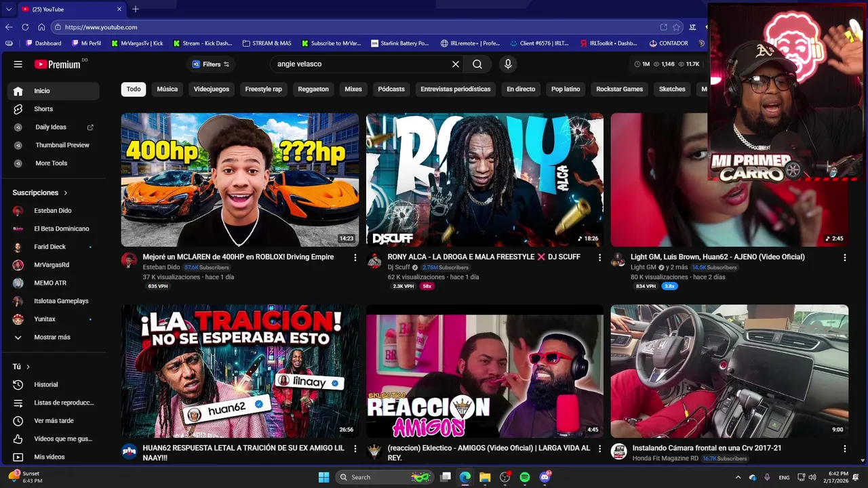The height and width of the screenshot is (488, 868).
Task: Open Spotify from the taskbar
Action: (525, 477)
